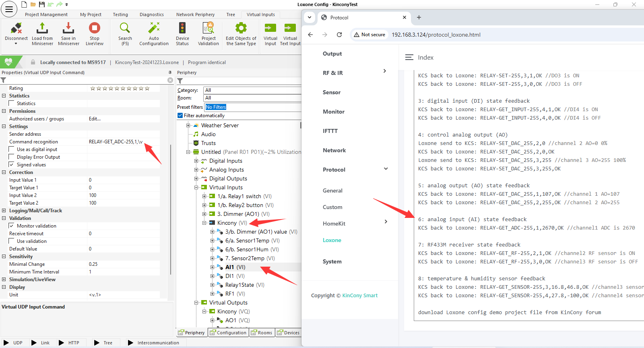Collapse the Virtual Inputs tree node
Viewport: 644px width, 348px height.
coord(196,188)
